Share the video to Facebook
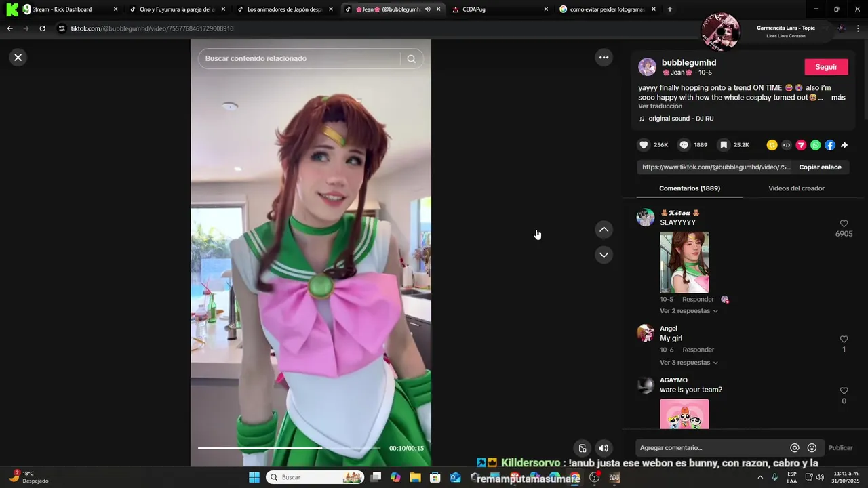The height and width of the screenshot is (488, 868). coord(829,145)
